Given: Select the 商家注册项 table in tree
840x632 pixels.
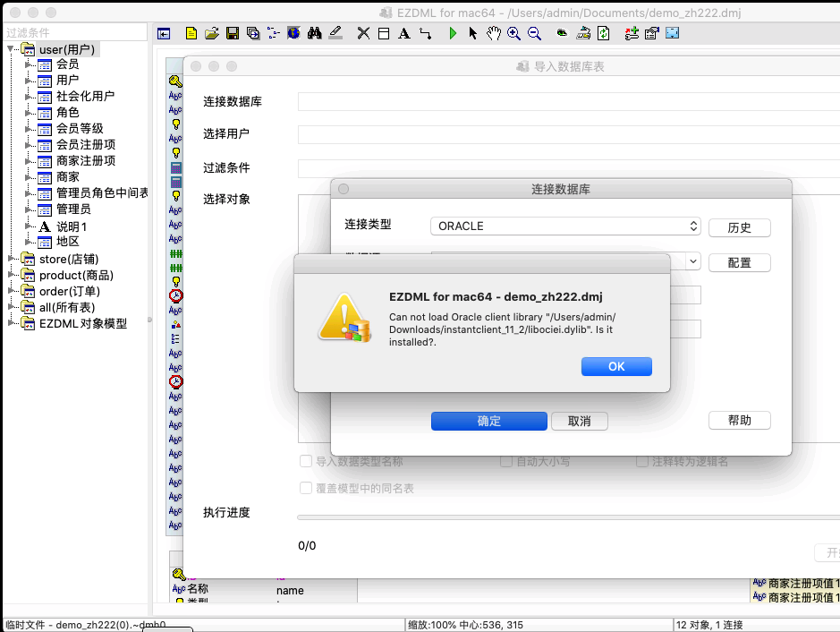Looking at the screenshot, I should pos(86,161).
